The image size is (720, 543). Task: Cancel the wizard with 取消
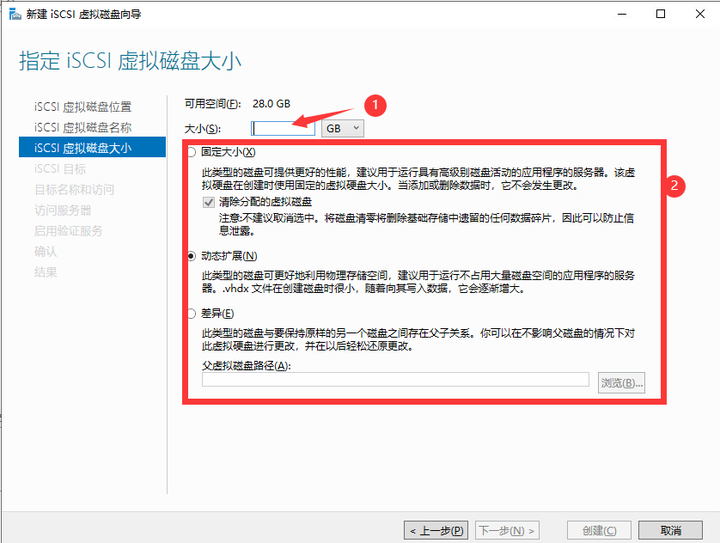click(x=670, y=531)
